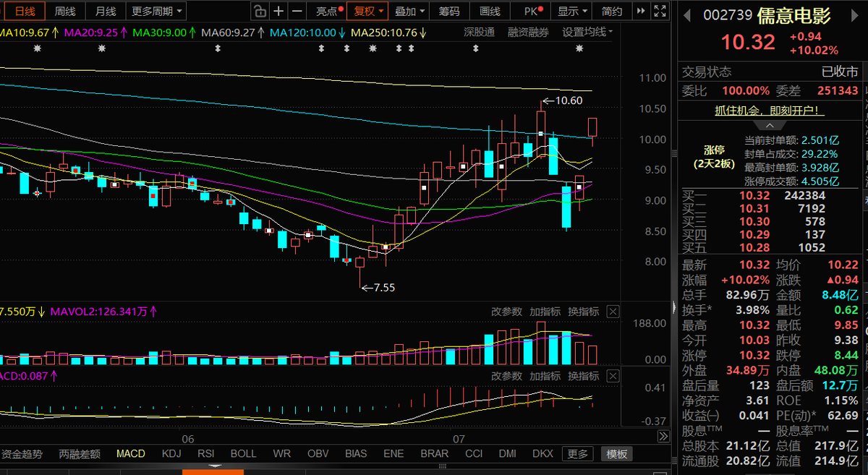Expand the 叠加 dropdown

(409, 11)
